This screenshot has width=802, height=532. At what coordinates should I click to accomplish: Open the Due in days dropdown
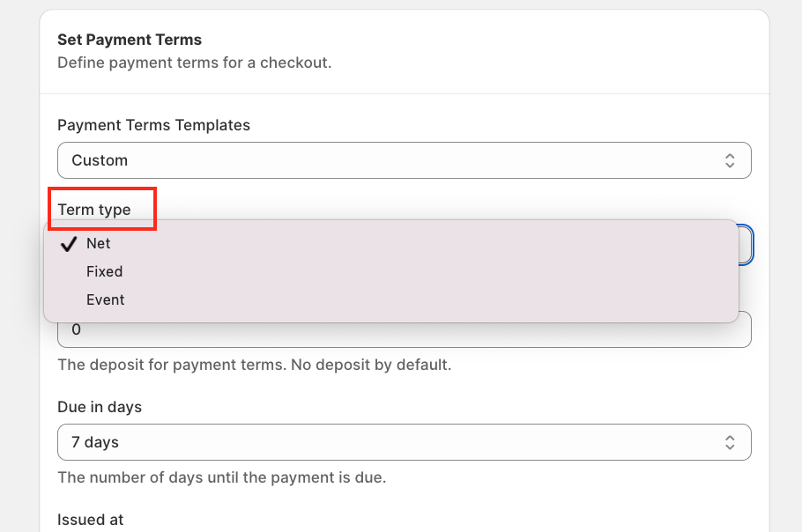388,442
